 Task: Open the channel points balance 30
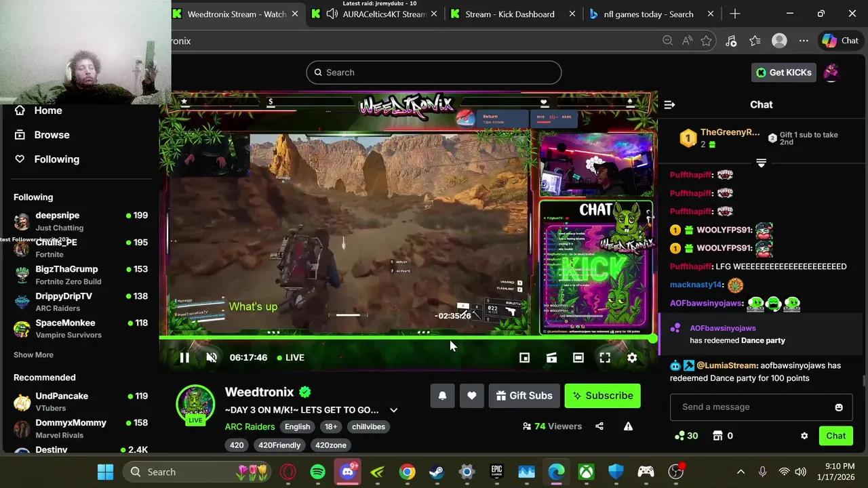pos(686,436)
